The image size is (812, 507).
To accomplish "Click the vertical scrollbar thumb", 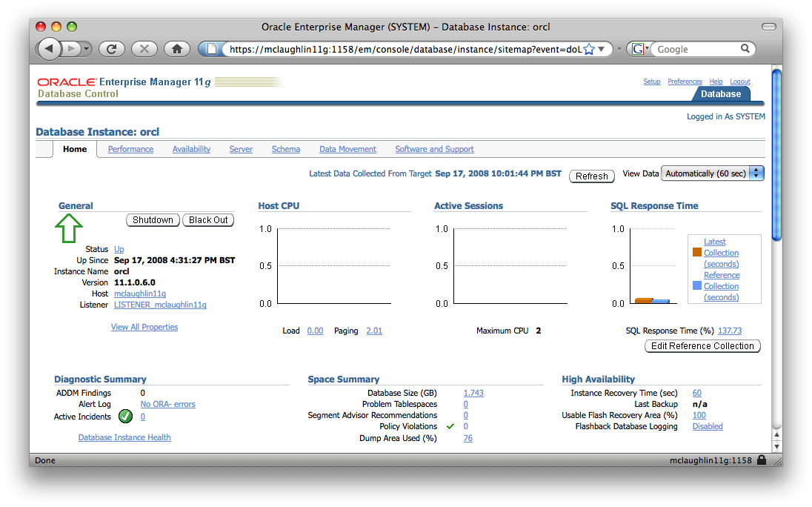I will pyautogui.click(x=776, y=155).
